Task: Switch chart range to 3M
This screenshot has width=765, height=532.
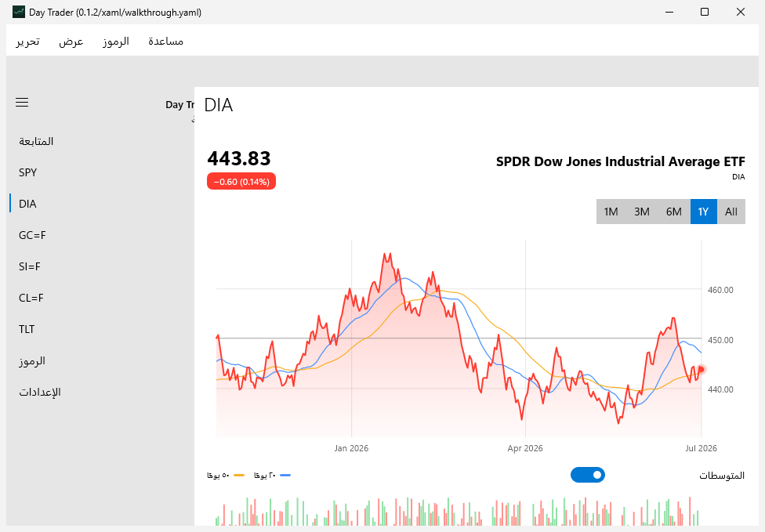Action: point(642,212)
